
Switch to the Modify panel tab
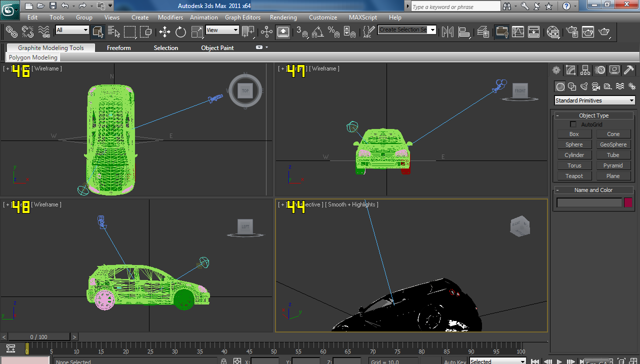(570, 70)
